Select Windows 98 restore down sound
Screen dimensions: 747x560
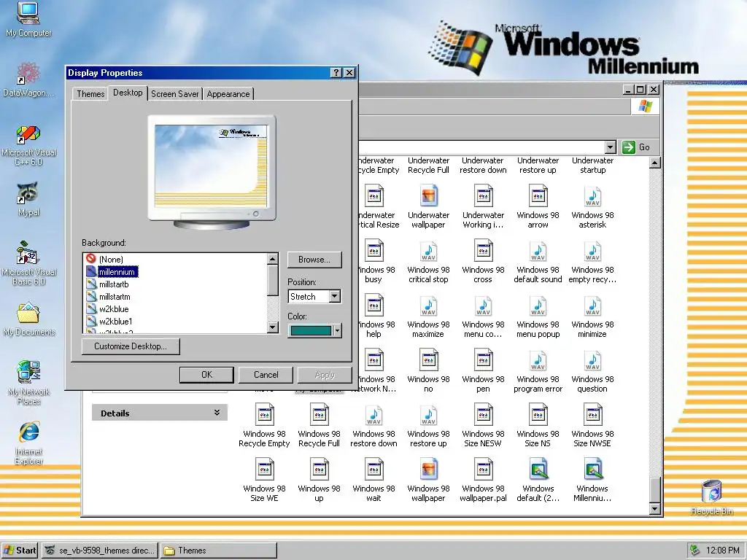pos(373,426)
